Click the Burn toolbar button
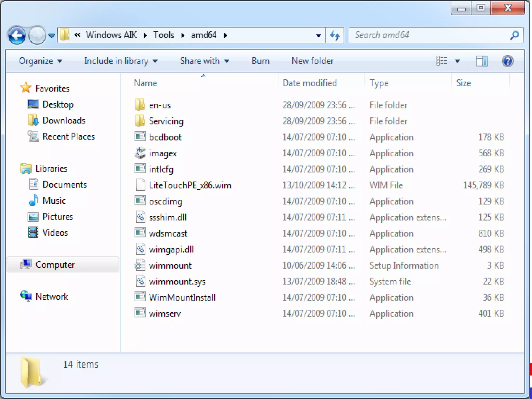532x399 pixels. click(261, 61)
